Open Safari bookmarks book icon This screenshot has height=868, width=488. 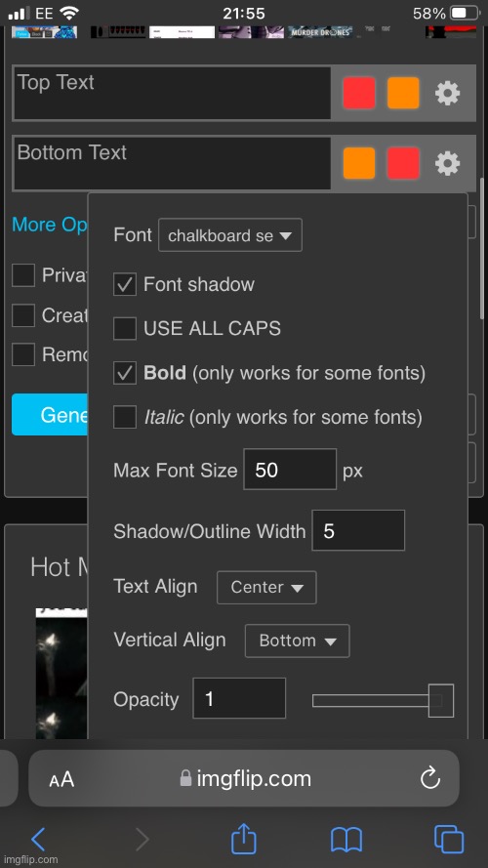tap(346, 840)
